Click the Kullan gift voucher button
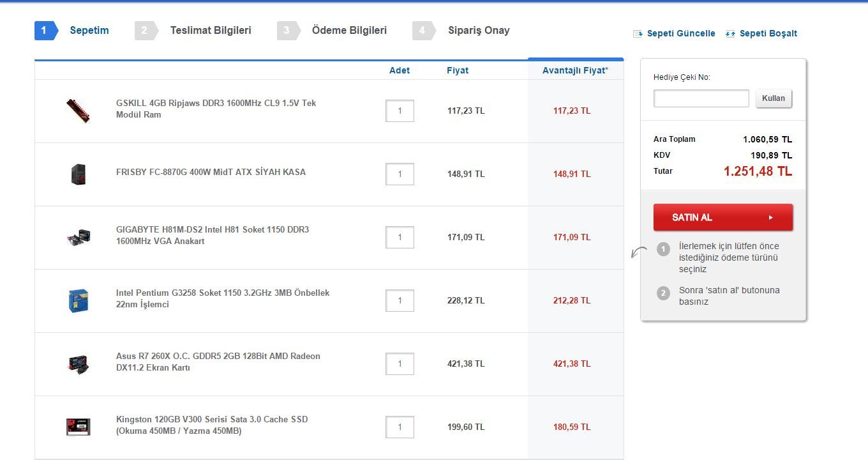The height and width of the screenshot is (460, 868). click(x=774, y=98)
